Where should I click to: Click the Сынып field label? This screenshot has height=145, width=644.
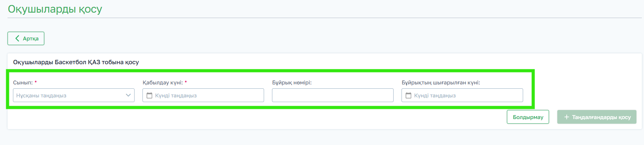point(23,83)
